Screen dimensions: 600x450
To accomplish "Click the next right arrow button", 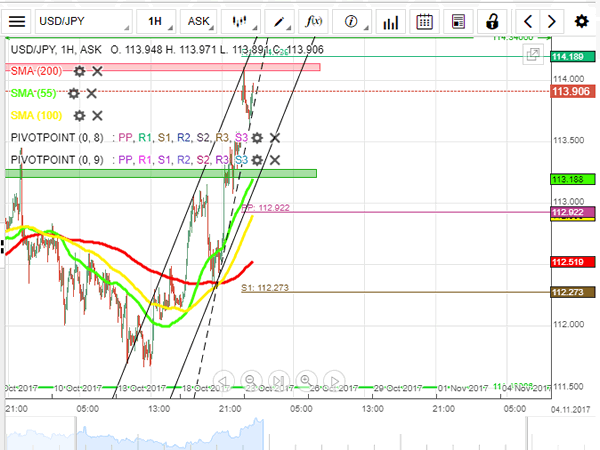I will coord(552,20).
